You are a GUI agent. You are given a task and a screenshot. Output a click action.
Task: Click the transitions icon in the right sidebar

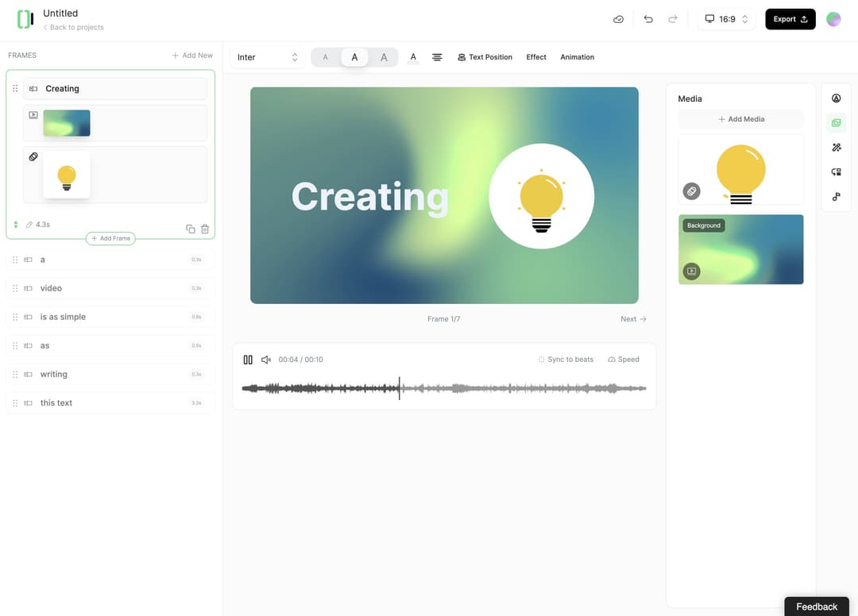pyautogui.click(x=836, y=171)
